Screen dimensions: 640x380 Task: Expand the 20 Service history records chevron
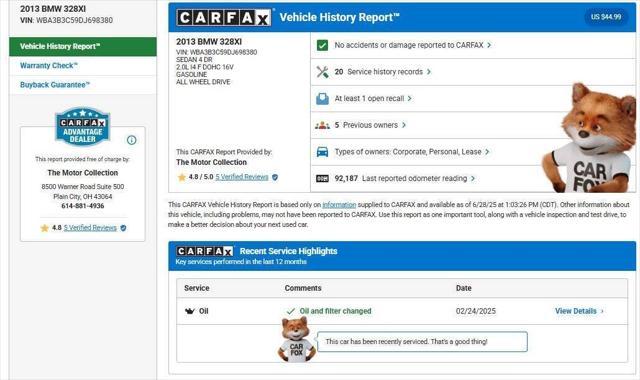[429, 72]
